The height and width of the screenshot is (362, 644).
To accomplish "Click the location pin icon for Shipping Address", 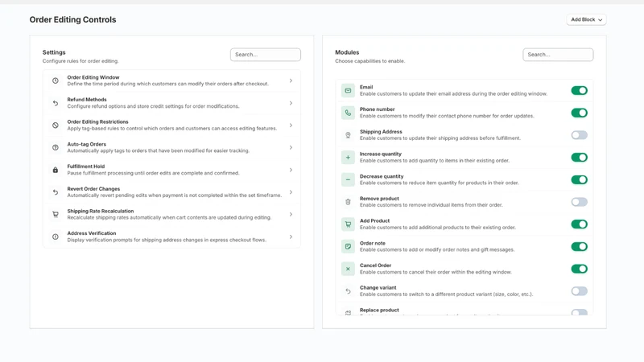I will 348,135.
